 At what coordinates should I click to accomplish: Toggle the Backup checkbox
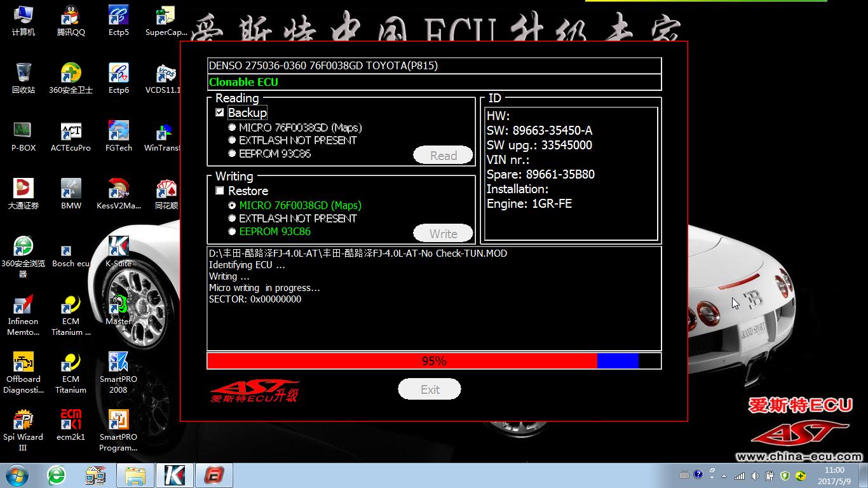point(220,112)
